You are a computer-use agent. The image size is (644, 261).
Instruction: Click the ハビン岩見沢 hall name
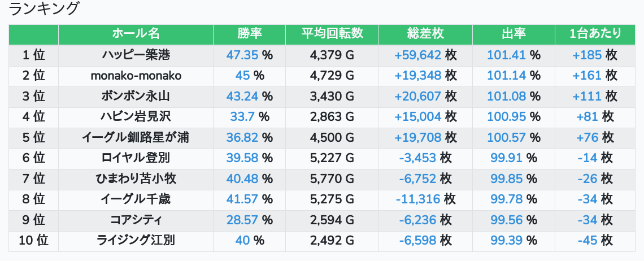136,117
